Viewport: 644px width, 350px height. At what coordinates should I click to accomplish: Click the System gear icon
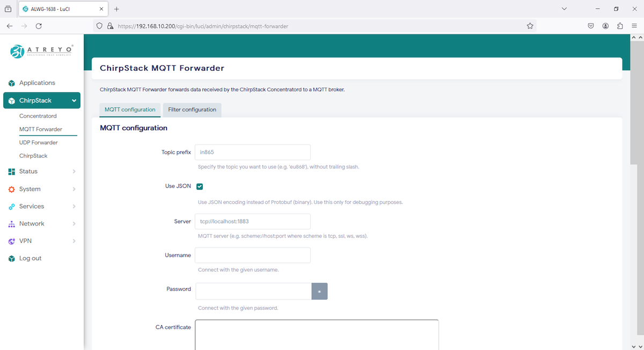click(12, 189)
